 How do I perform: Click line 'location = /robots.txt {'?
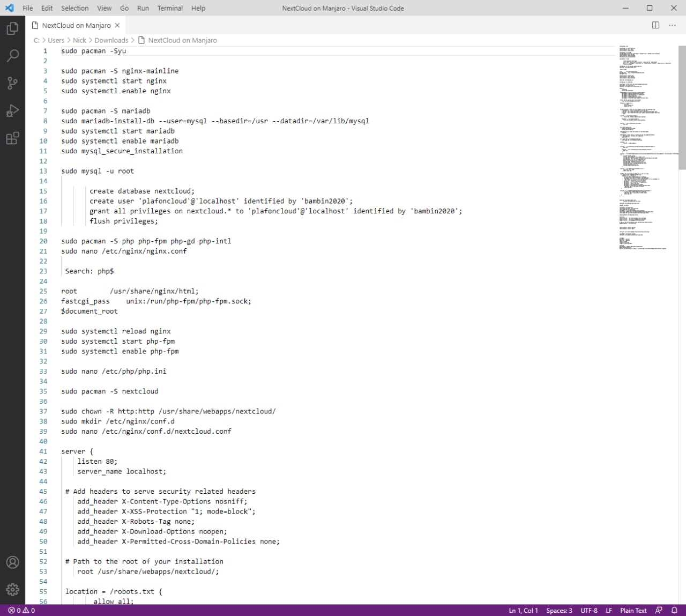click(114, 591)
